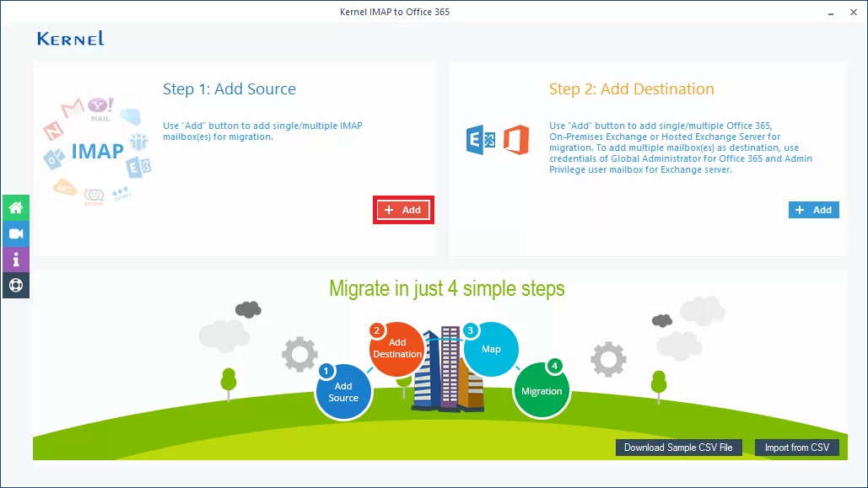Screen dimensions: 868x488
Task: Click the Kernel logo
Action: point(71,39)
